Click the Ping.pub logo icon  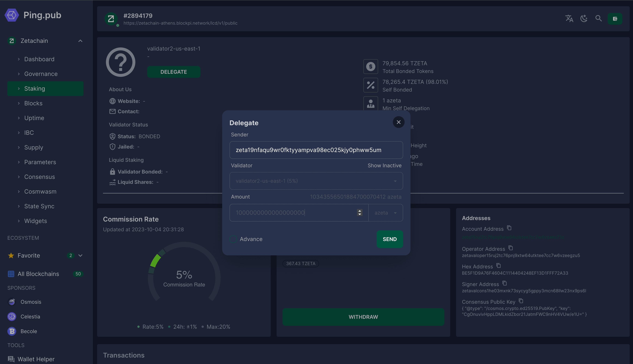pos(12,15)
